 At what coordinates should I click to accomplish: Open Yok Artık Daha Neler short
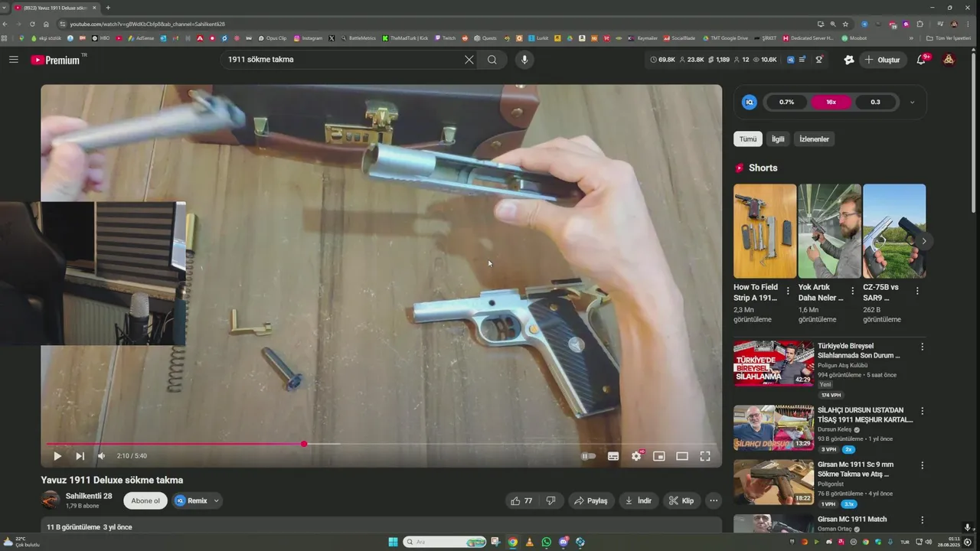(x=829, y=231)
